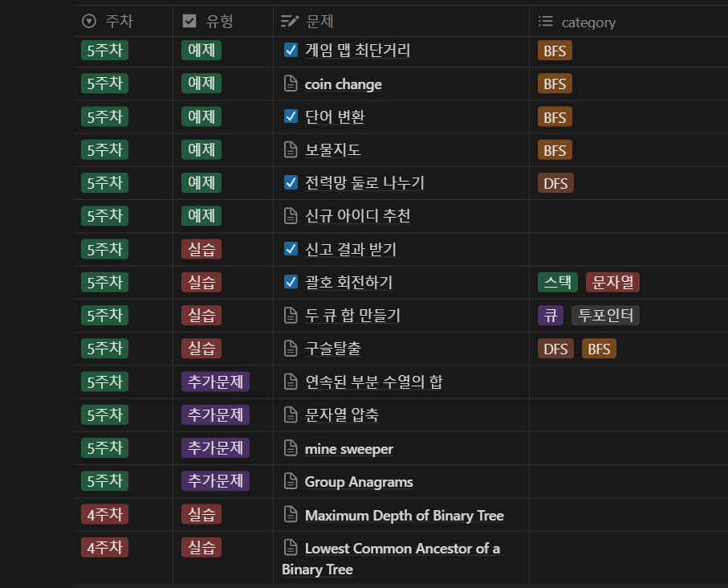
Task: Click the category multi-select list icon in header
Action: click(x=546, y=21)
